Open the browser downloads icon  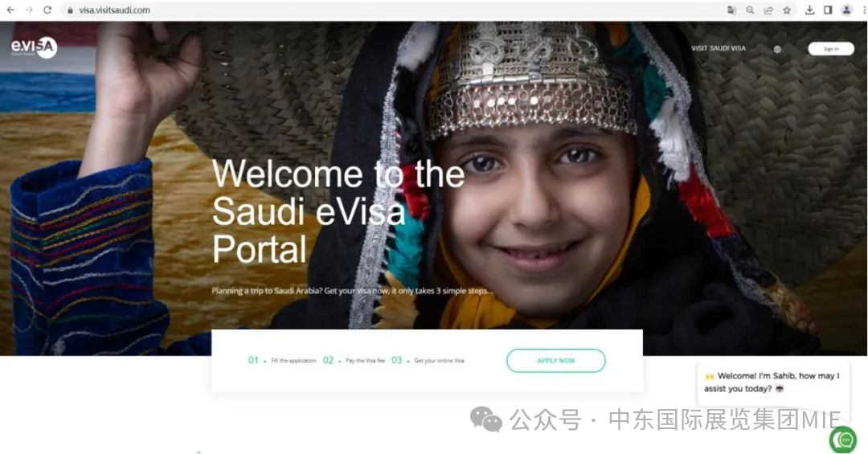point(809,10)
